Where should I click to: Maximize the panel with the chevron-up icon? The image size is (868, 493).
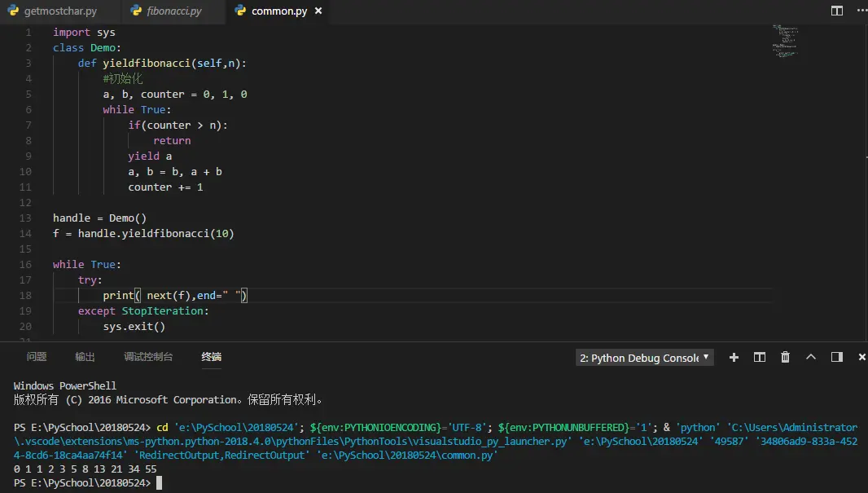(x=811, y=357)
